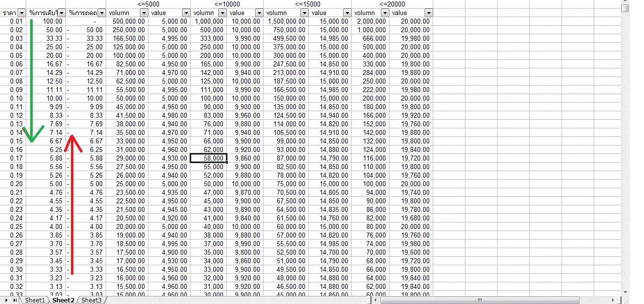
Task: Open volumn filter dropdown under <=10000
Action: point(223,13)
